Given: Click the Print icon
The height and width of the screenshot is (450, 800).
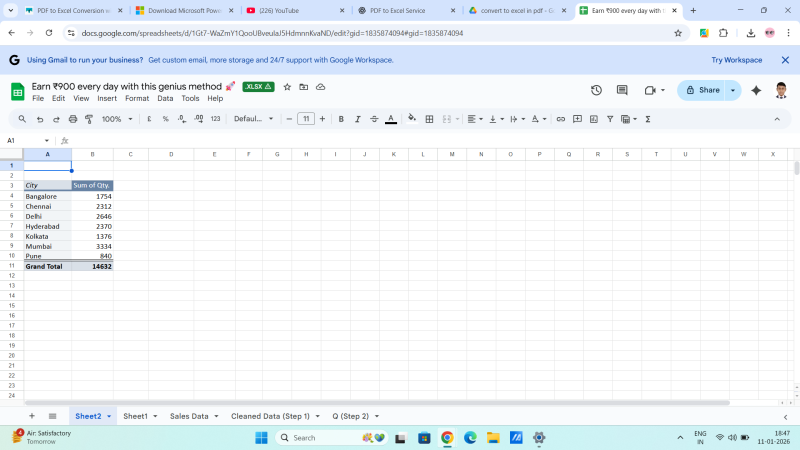Looking at the screenshot, I should [x=73, y=119].
